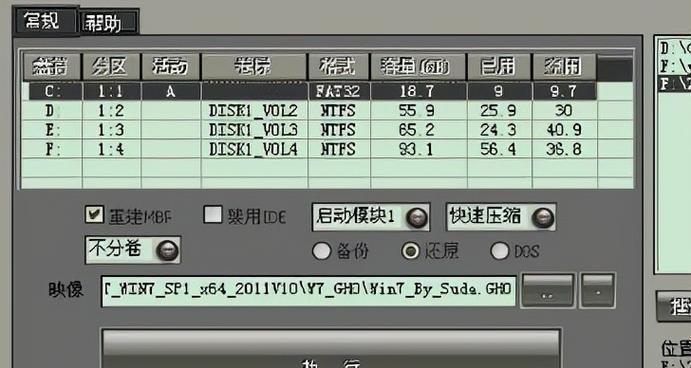The height and width of the screenshot is (368, 691).
Task: Select the D:\ entry in right list
Action: [674, 48]
